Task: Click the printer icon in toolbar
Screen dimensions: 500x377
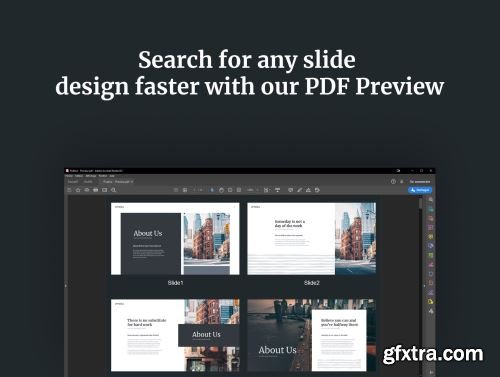Action: point(96,190)
